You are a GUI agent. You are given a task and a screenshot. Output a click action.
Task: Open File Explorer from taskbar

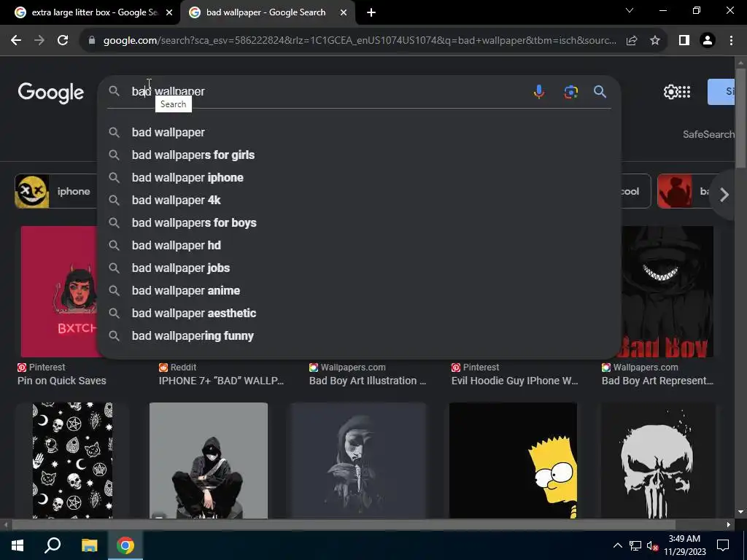point(89,545)
